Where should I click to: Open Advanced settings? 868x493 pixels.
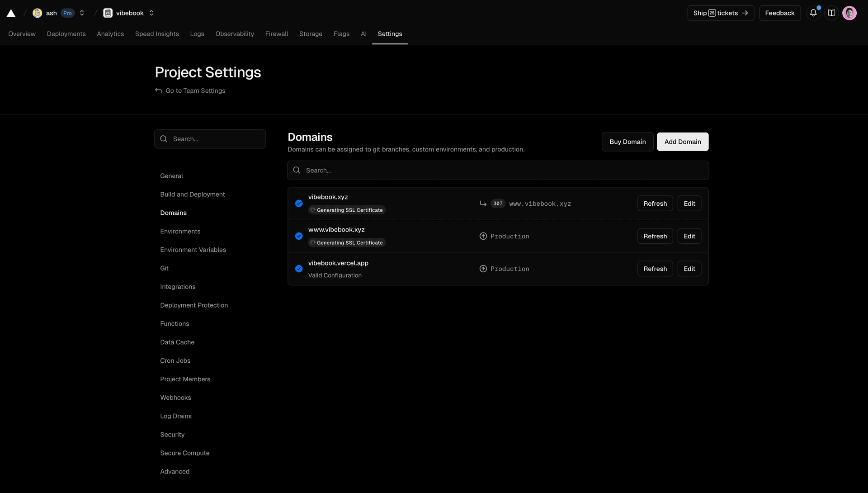[175, 472]
